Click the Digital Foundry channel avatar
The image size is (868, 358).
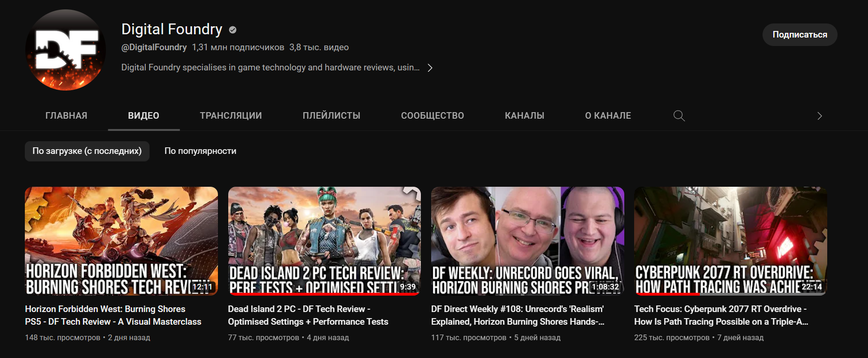[65, 50]
